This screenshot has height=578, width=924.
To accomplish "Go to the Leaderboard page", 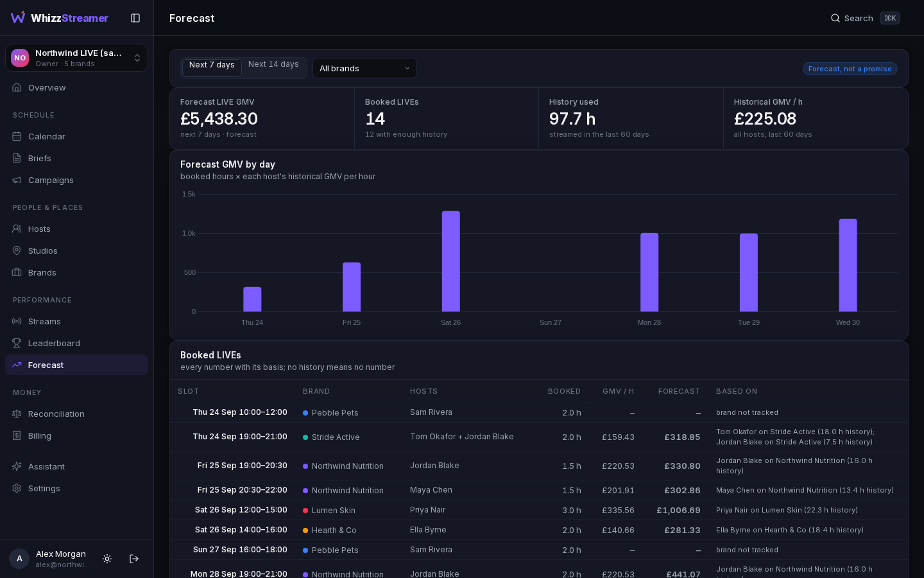I will pyautogui.click(x=76, y=343).
